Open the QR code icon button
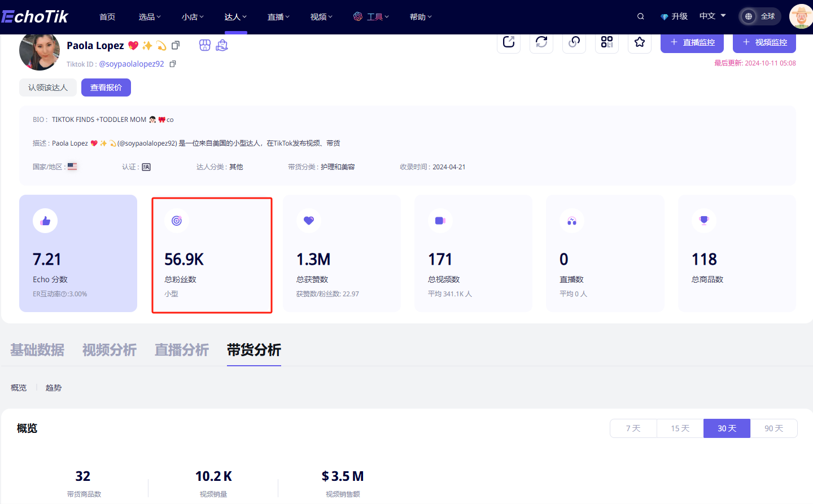This screenshot has height=504, width=813. pos(607,42)
